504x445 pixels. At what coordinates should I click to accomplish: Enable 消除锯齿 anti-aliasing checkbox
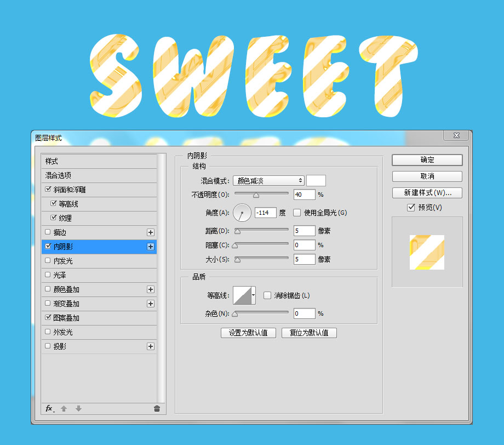[267, 294]
